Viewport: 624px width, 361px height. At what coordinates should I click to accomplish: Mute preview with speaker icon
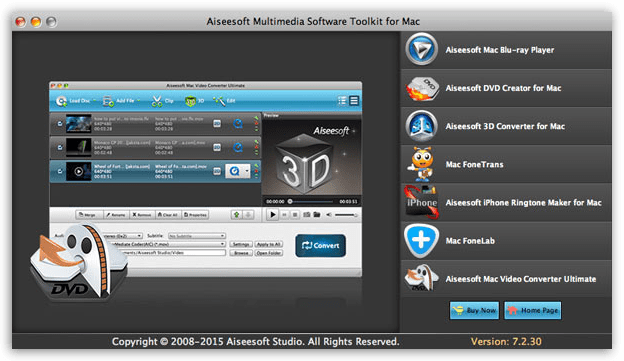(329, 215)
